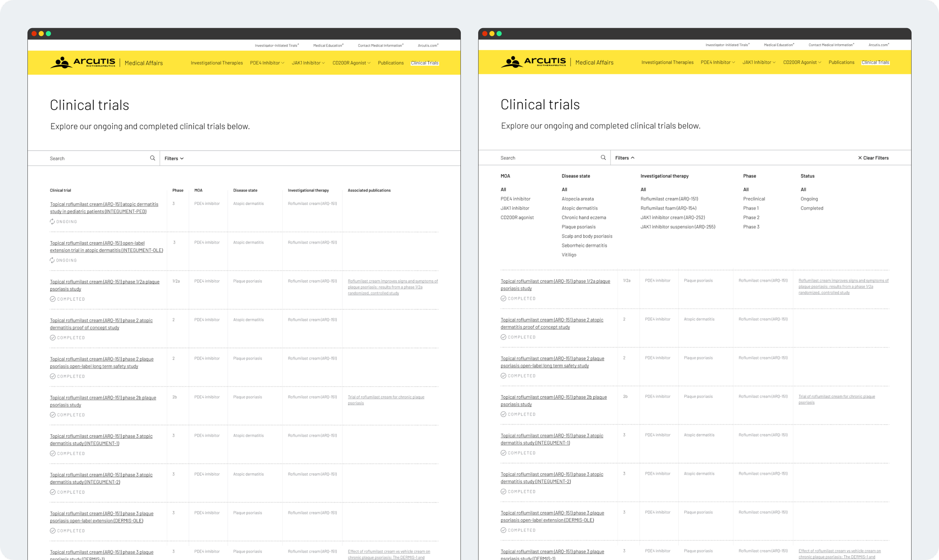Open Investigational Therapies in right window nav
The height and width of the screenshot is (560, 939).
pyautogui.click(x=667, y=62)
